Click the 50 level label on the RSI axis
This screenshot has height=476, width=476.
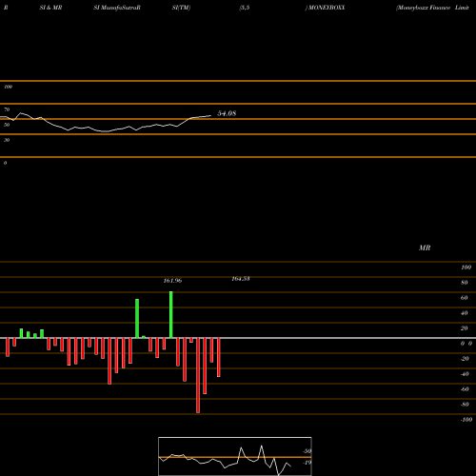point(7,125)
